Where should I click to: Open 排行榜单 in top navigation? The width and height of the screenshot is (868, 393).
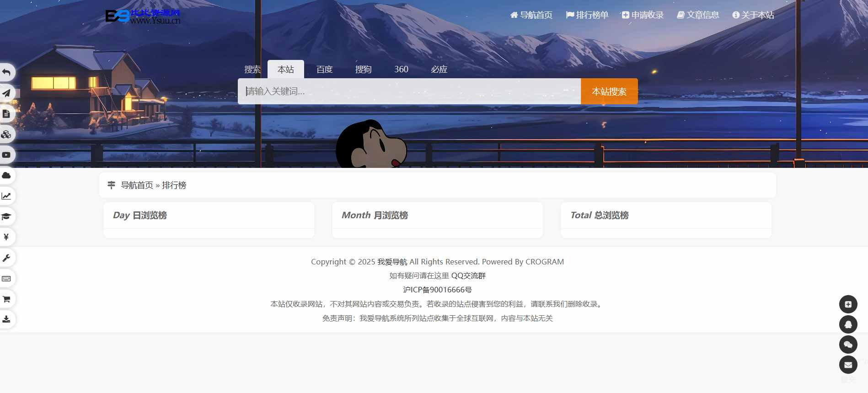coord(587,15)
